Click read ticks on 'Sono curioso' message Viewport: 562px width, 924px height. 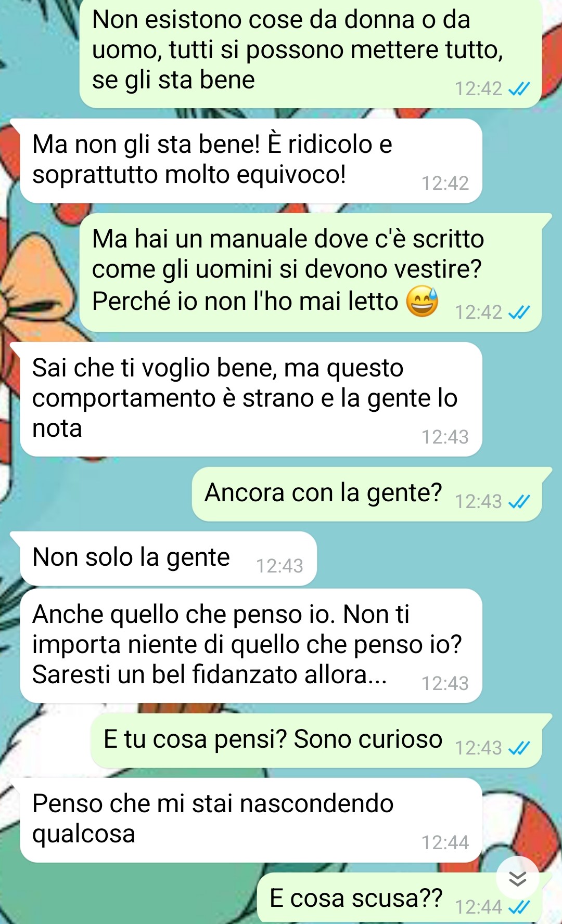point(519,748)
